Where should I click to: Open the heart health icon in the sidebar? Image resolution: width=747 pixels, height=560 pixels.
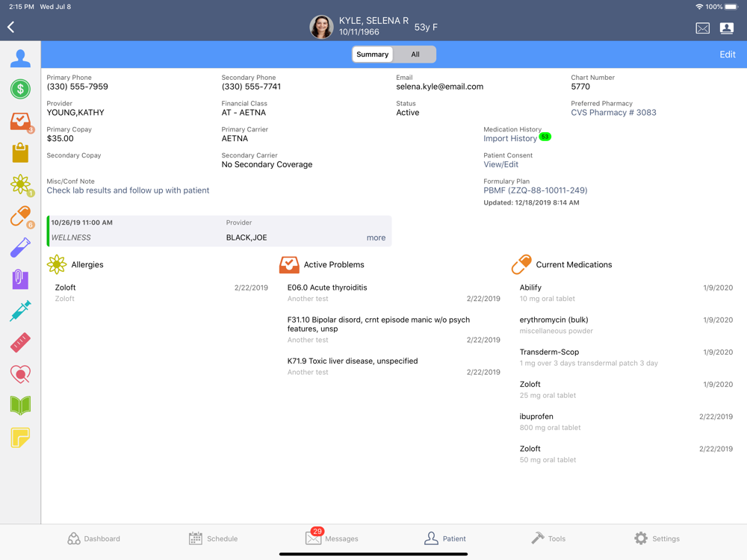coord(20,374)
